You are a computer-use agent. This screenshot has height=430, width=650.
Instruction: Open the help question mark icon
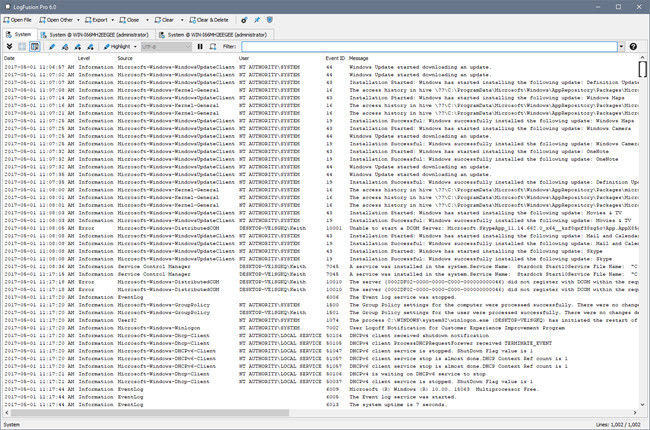[633, 46]
